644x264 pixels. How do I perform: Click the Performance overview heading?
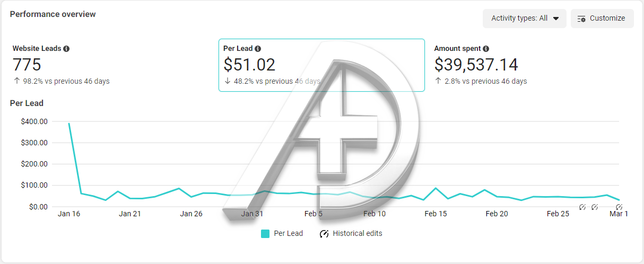pyautogui.click(x=53, y=14)
